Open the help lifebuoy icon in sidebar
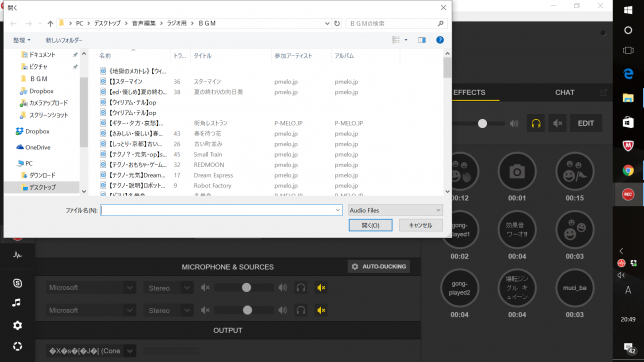 pyautogui.click(x=17, y=346)
